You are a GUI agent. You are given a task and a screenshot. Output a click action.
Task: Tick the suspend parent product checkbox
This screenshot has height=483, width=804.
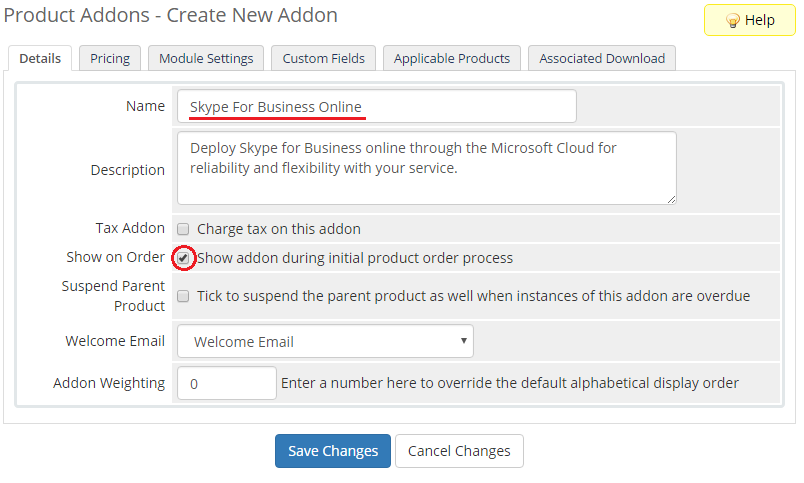coord(183,296)
